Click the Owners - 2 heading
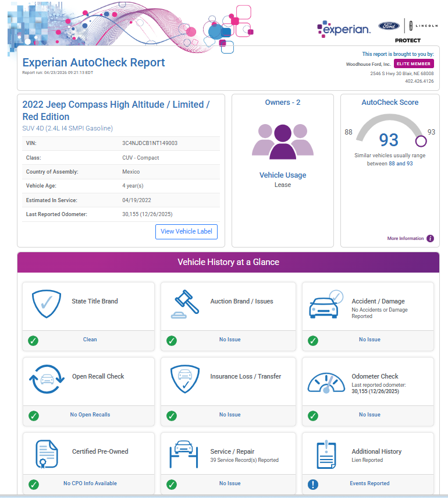The width and height of the screenshot is (448, 498). [x=283, y=103]
